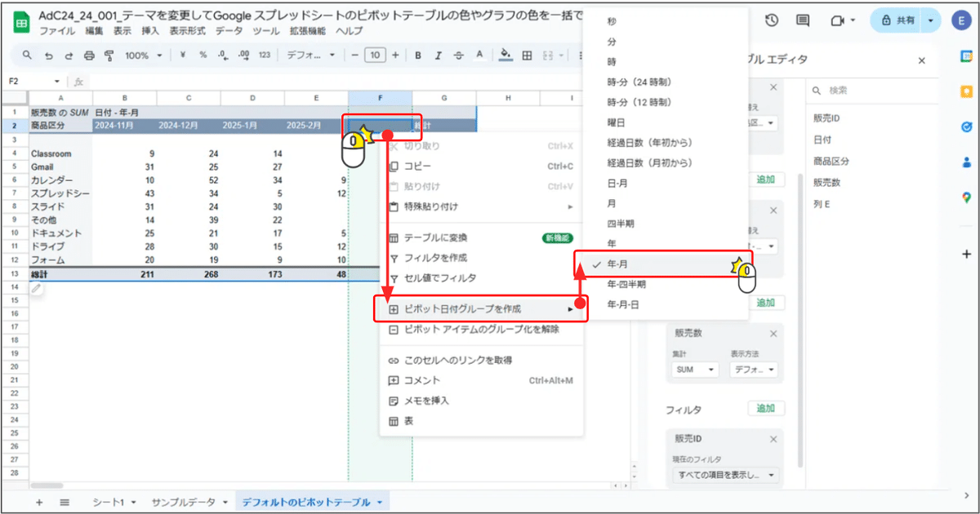Choose コピー in context menu
The width and height of the screenshot is (980, 514).
[482, 166]
